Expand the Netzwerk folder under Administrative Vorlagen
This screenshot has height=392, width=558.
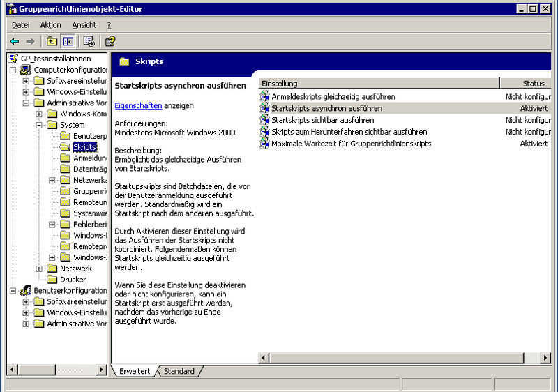pyautogui.click(x=40, y=269)
